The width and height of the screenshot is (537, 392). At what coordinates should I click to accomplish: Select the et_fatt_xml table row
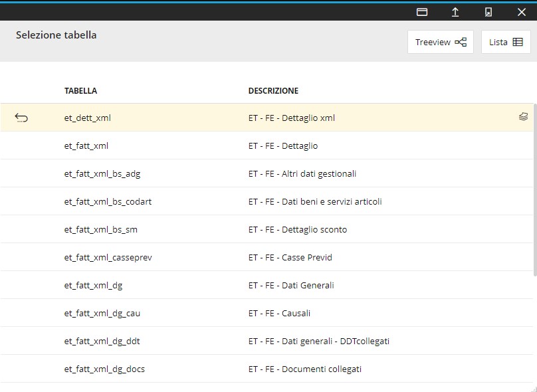86,146
